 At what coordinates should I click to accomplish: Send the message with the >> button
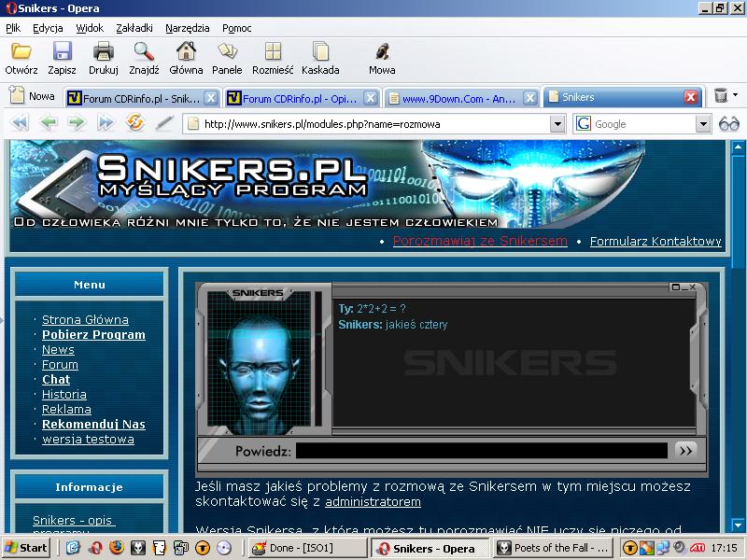pos(685,451)
